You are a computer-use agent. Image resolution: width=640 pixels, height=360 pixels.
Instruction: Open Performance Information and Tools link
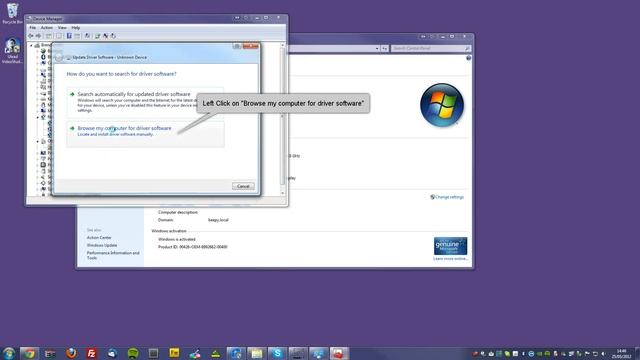pos(113,256)
